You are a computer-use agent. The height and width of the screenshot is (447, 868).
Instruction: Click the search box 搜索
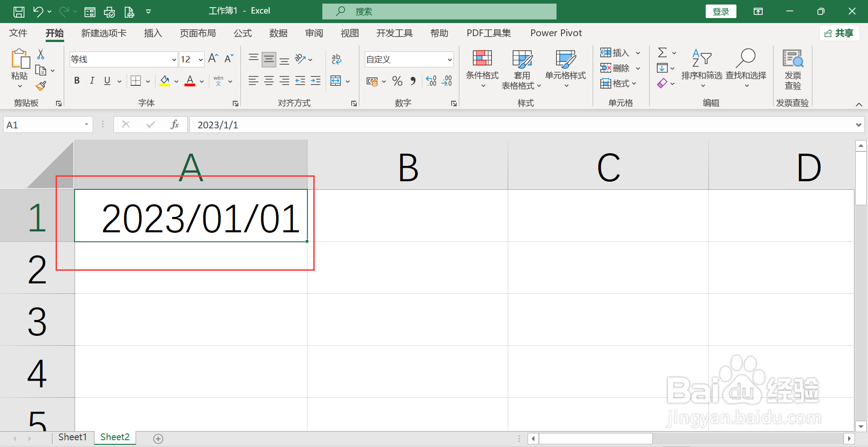point(439,11)
